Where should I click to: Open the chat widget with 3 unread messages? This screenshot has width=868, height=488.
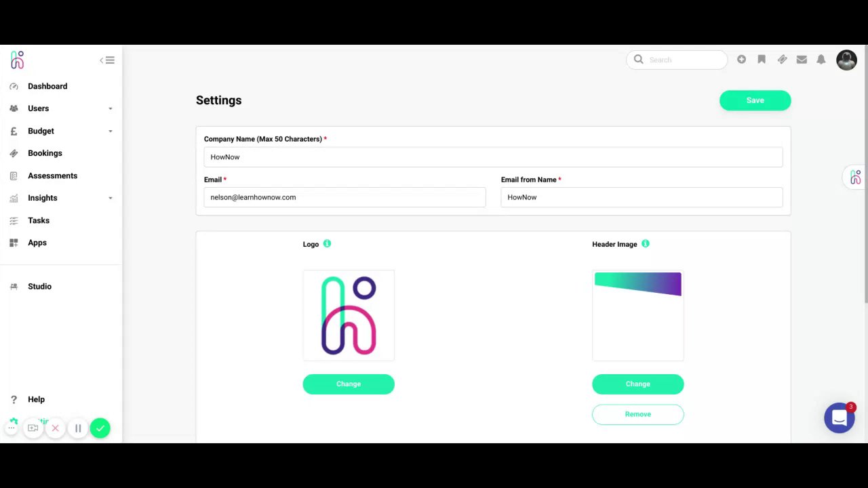(x=840, y=418)
